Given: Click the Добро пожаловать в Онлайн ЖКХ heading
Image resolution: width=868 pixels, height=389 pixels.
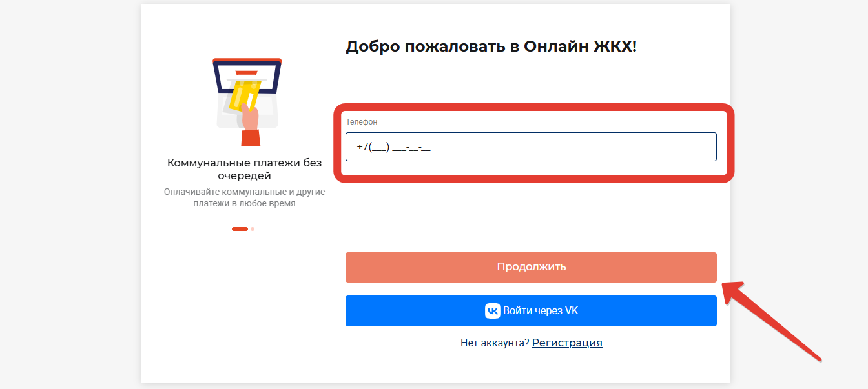Looking at the screenshot, I should tap(491, 46).
